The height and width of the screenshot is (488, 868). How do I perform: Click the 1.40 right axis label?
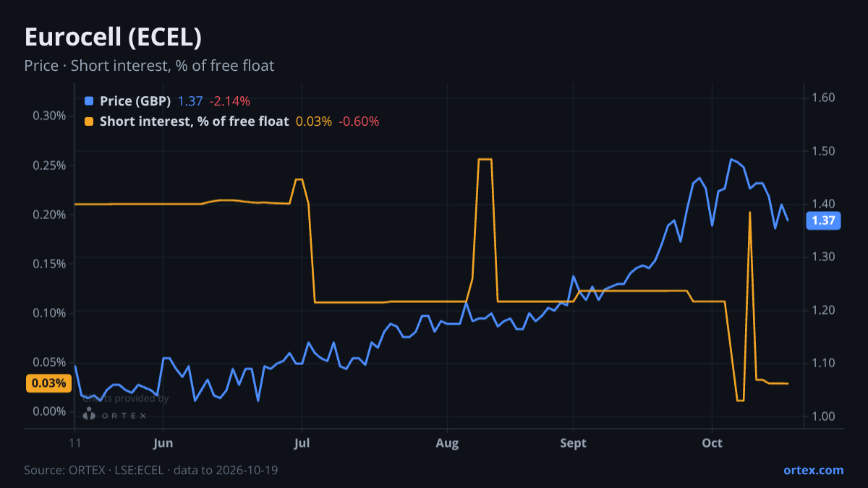tap(824, 204)
